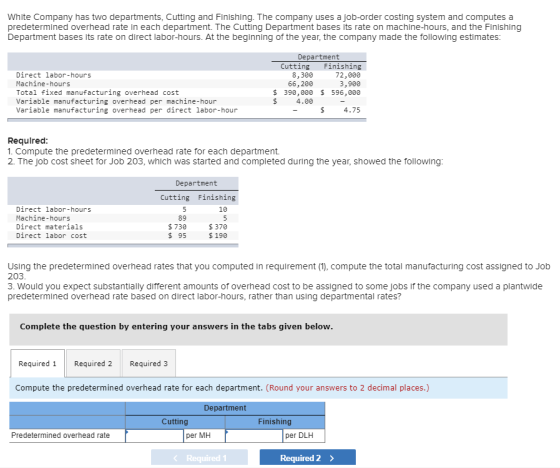Click the Finishing column header in answer table
560x468 pixels.
click(275, 422)
